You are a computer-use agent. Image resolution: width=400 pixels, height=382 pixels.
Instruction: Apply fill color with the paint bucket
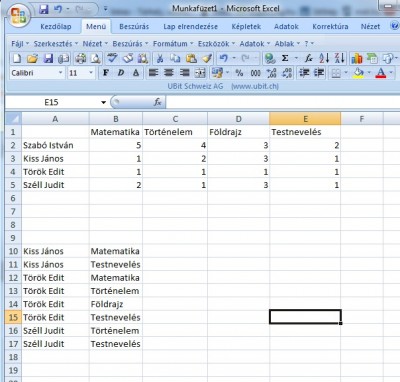[359, 73]
